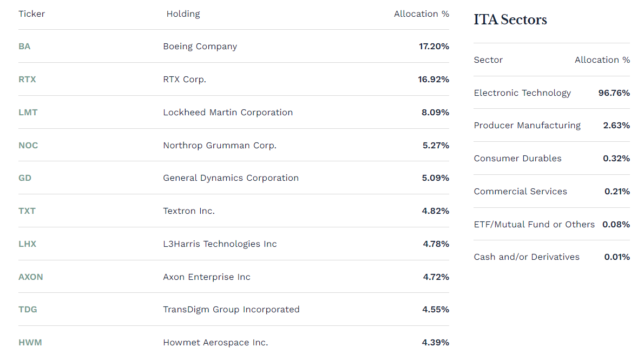Open the AXON ticker link
This screenshot has width=644, height=360.
pyautogui.click(x=30, y=277)
